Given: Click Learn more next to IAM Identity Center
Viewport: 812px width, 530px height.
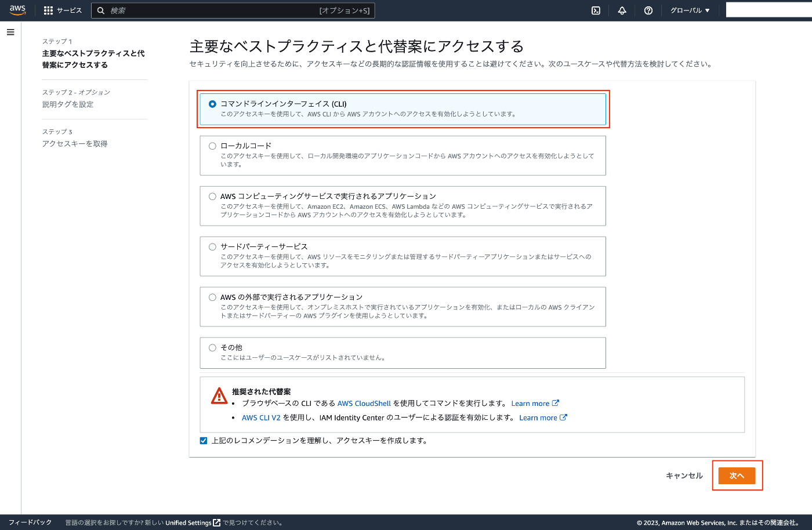Looking at the screenshot, I should tap(538, 418).
